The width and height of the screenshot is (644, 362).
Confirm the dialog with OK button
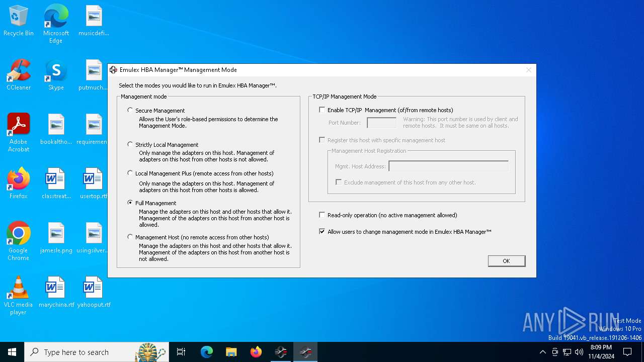pos(506,260)
